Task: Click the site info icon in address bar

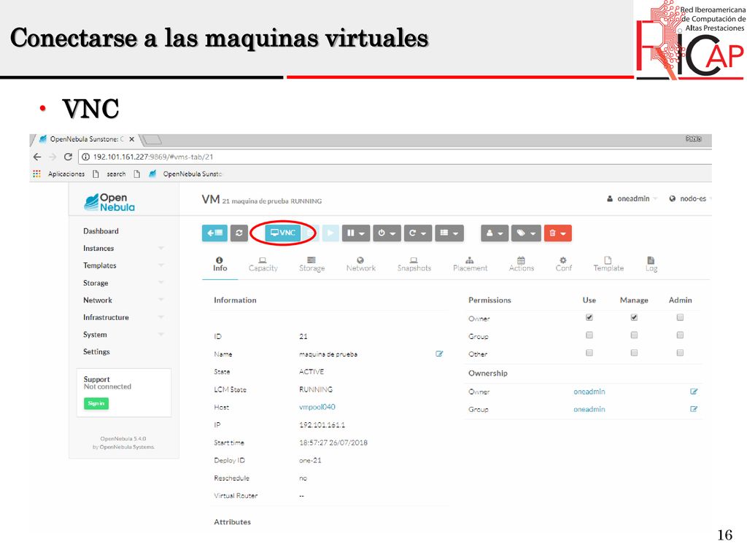Action: click(86, 157)
